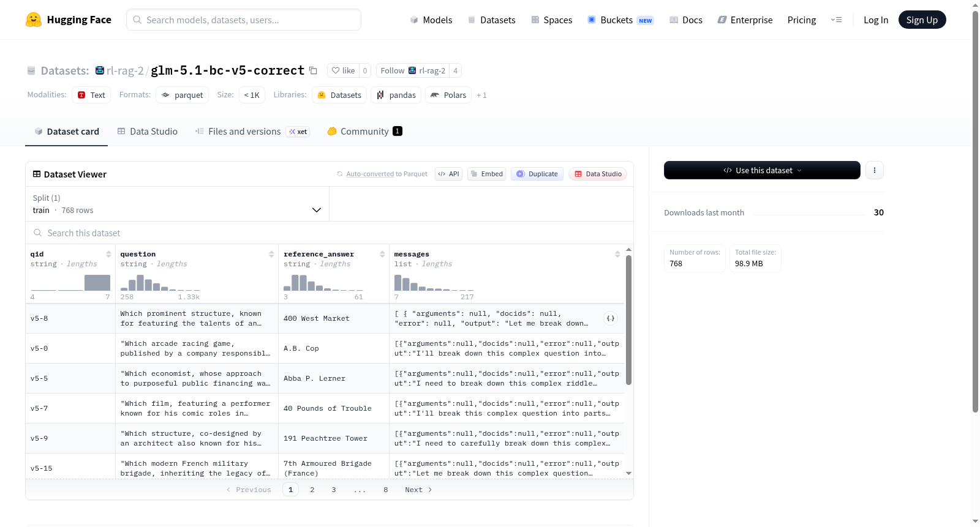The width and height of the screenshot is (980, 527).
Task: Open the three-dot options beside Use this dataset
Action: coord(875,170)
